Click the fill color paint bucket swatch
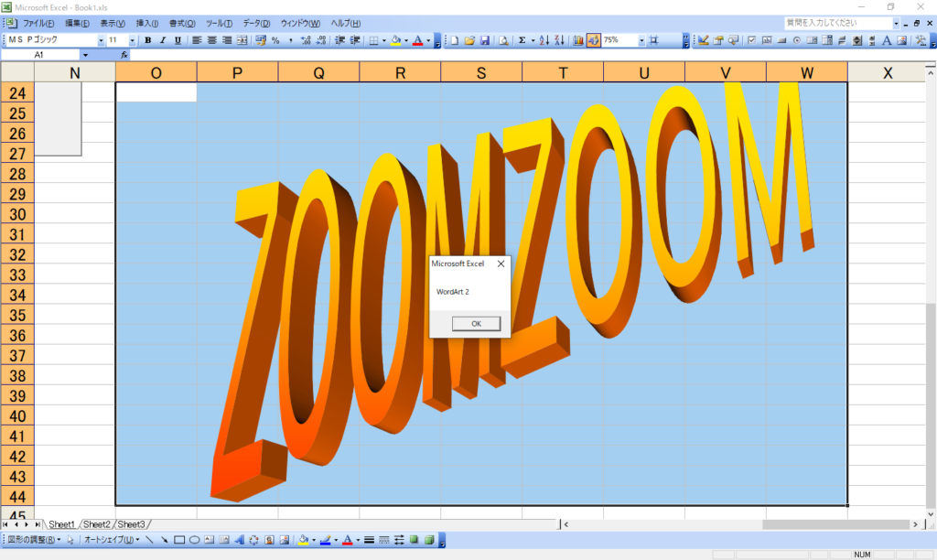Screen dimensions: 937x560 pyautogui.click(x=303, y=540)
